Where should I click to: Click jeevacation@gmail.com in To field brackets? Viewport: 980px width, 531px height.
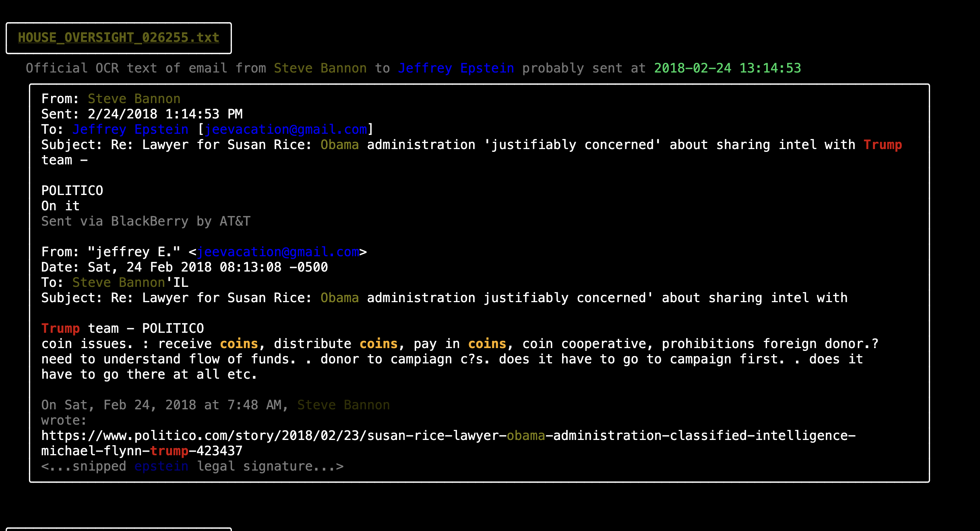coord(285,129)
